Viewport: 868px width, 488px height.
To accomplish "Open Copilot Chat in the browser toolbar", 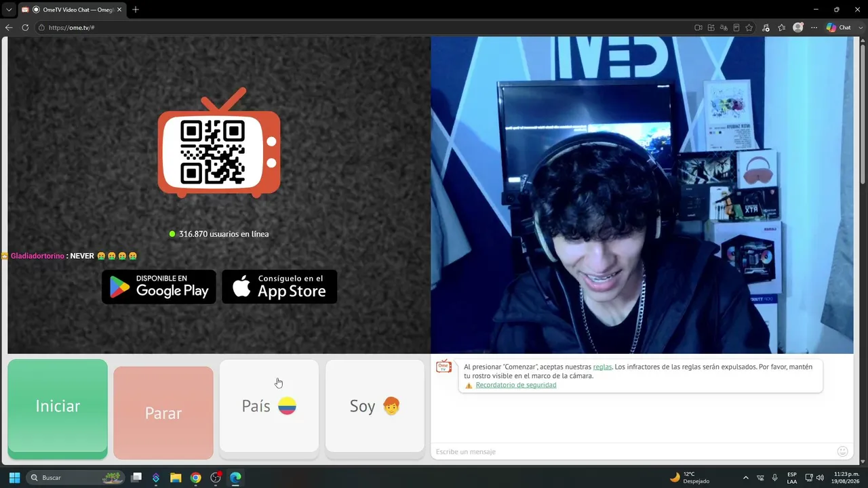I will [x=839, y=28].
